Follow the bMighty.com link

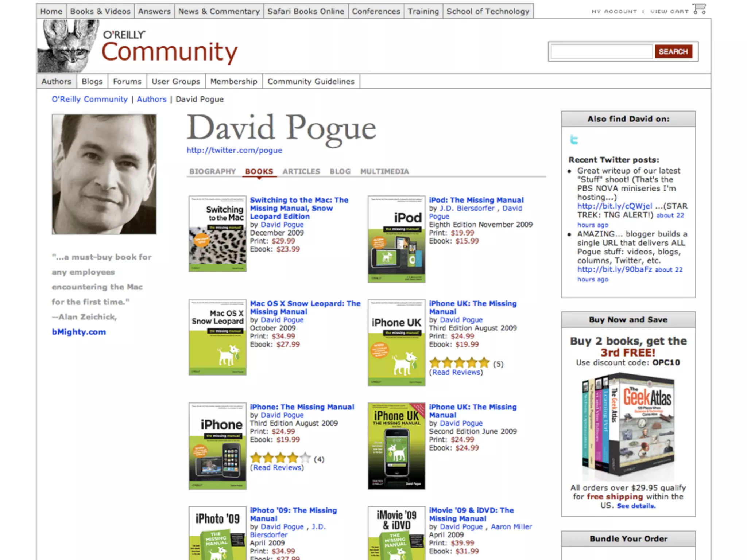coord(79,332)
